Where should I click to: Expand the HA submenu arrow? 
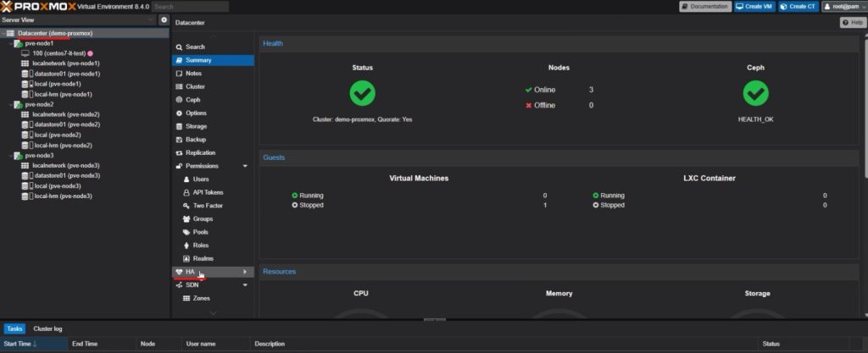point(245,272)
